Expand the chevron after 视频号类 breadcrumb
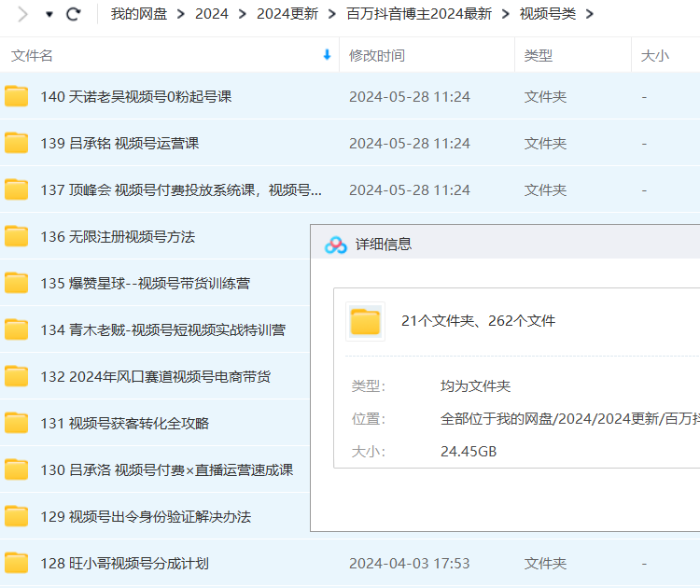700x588 pixels. (x=589, y=14)
